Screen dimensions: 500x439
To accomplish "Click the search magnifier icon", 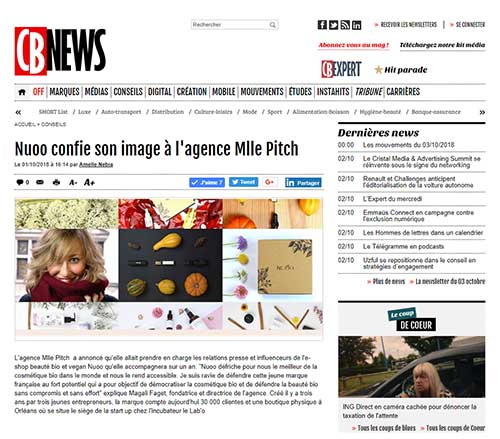I will click(x=273, y=25).
